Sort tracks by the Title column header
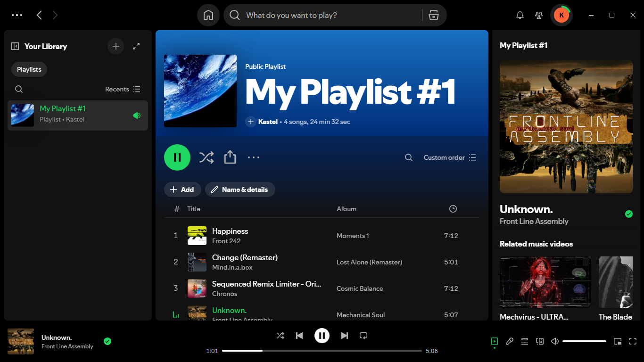This screenshot has width=644, height=362. coord(194,209)
